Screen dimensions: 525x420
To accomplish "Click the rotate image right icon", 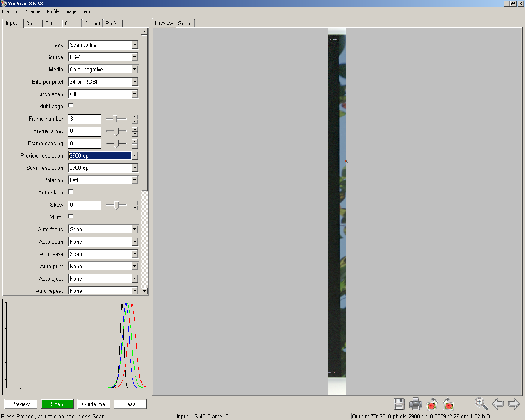I will tap(449, 404).
